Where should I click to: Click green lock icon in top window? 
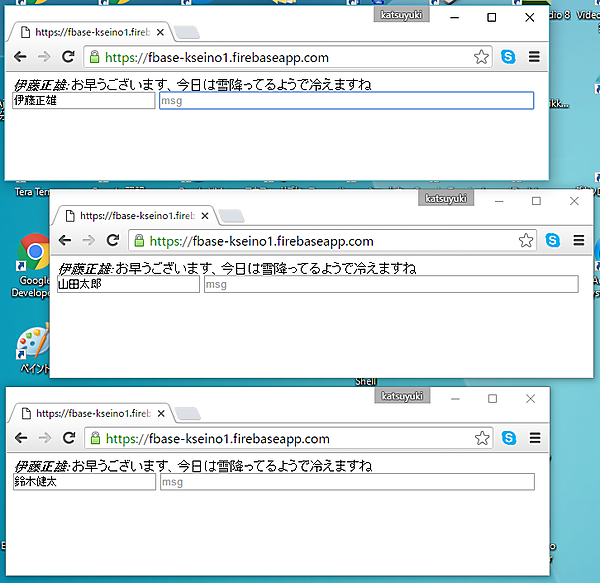tap(95, 57)
